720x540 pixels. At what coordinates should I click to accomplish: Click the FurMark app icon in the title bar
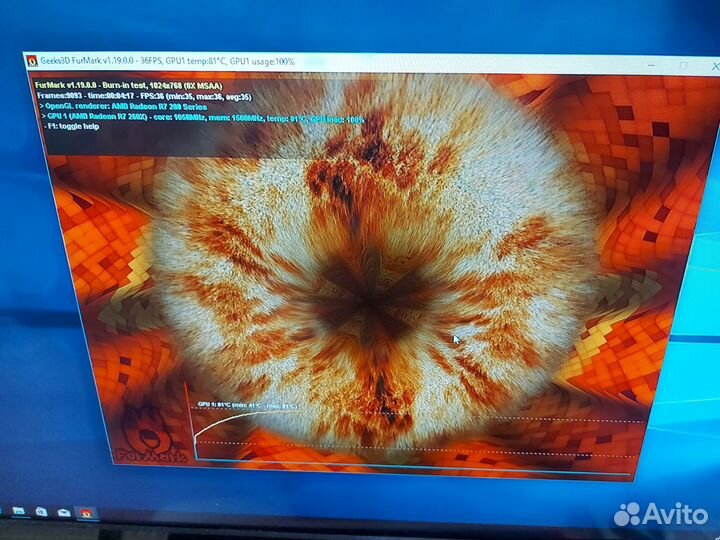[32, 61]
